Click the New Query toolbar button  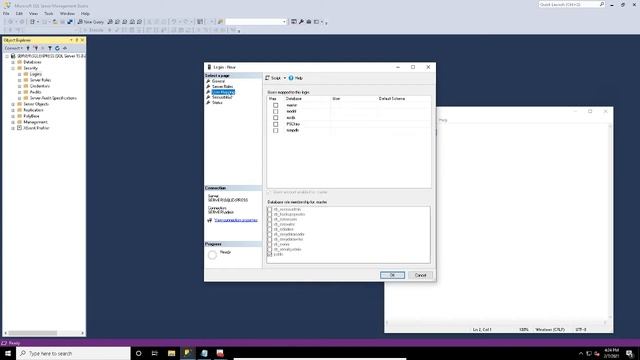91,22
